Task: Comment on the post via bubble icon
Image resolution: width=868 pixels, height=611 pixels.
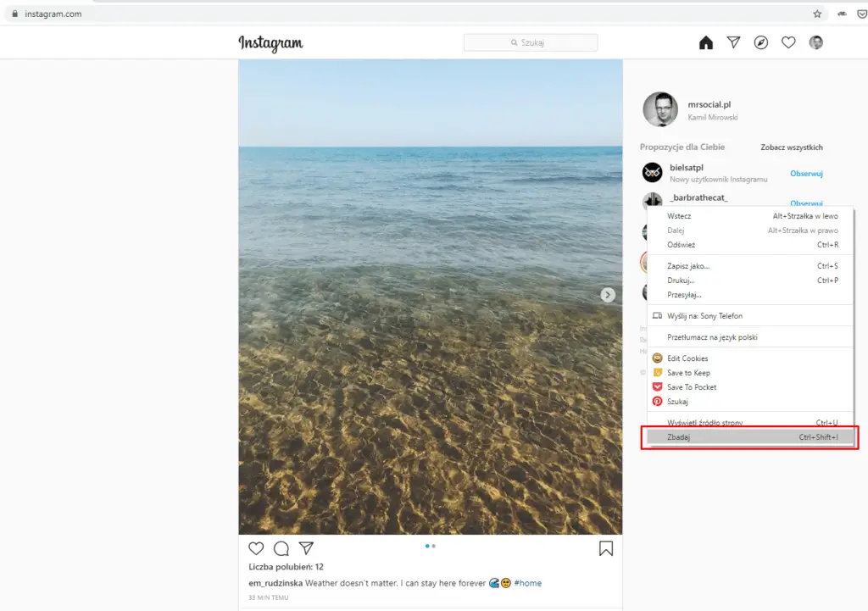Action: tap(281, 548)
